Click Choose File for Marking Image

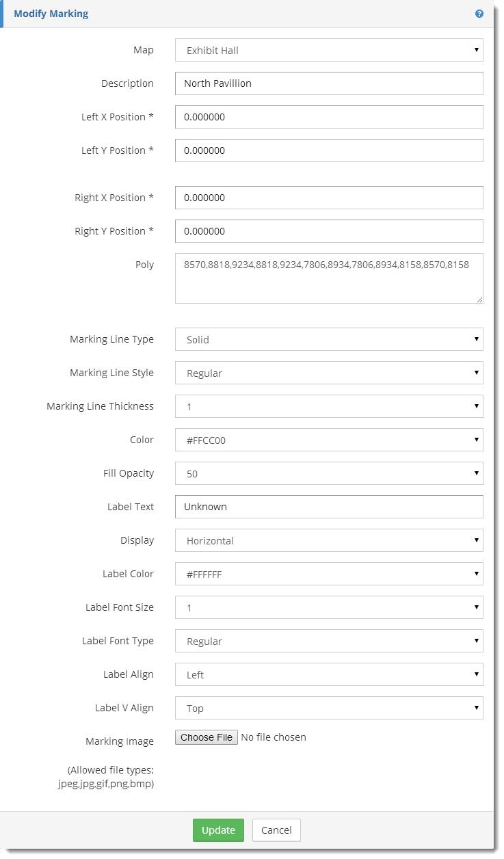(207, 737)
